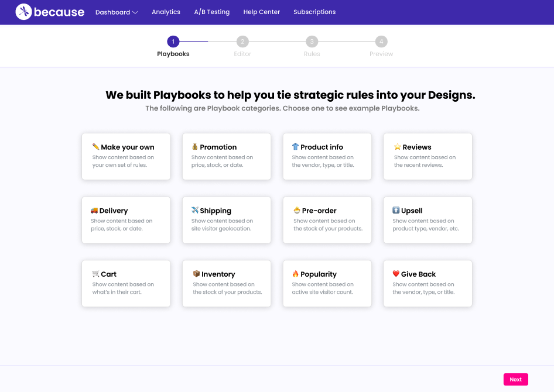554x392 pixels.
Task: Click the Because dragonfly logo icon
Action: point(23,12)
